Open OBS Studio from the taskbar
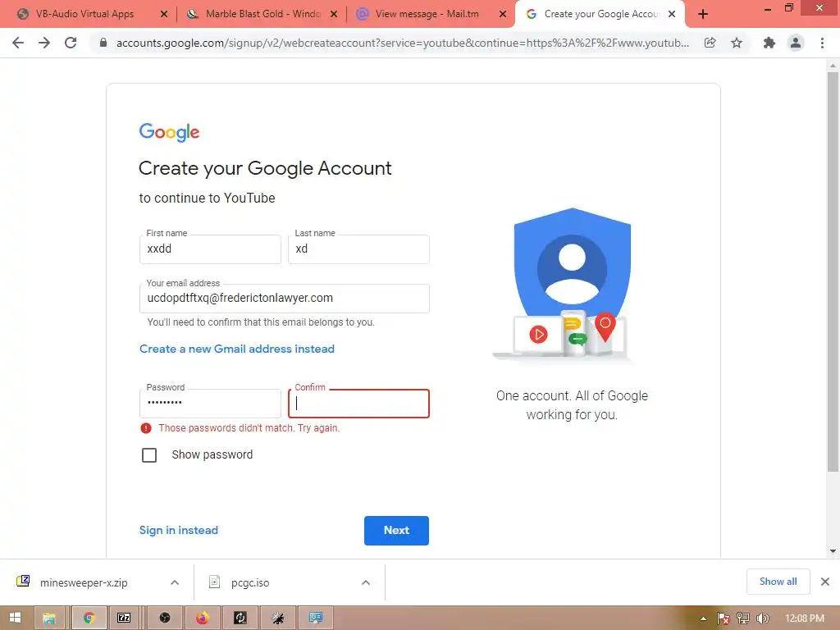Screen dimensions: 840x630 tap(164, 618)
